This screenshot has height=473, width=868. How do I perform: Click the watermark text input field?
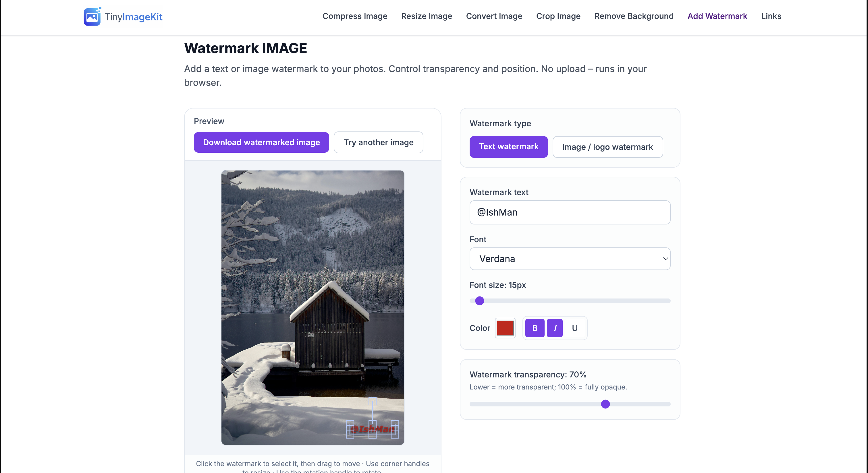click(570, 212)
